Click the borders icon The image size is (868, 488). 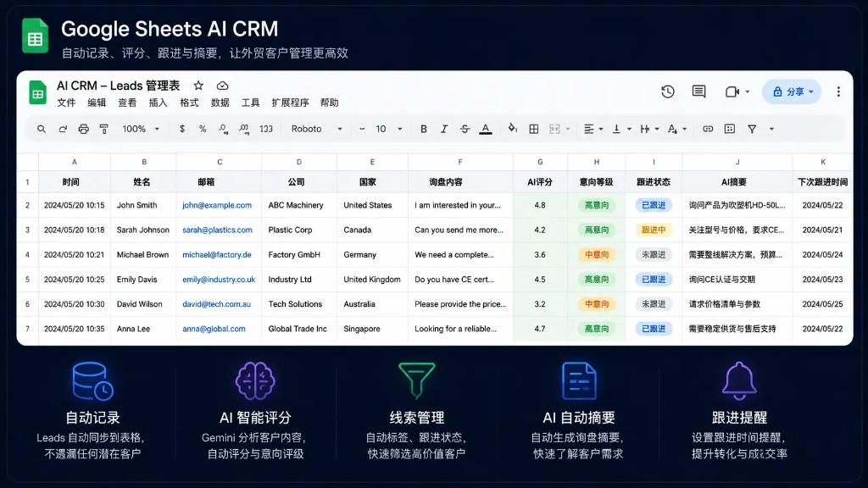pyautogui.click(x=534, y=129)
